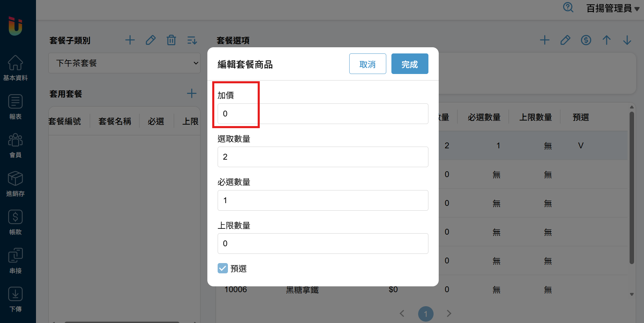Screen dimensions: 644x323
Task: Click the dollar price icon for 套餐選項
Action: pyautogui.click(x=586, y=40)
